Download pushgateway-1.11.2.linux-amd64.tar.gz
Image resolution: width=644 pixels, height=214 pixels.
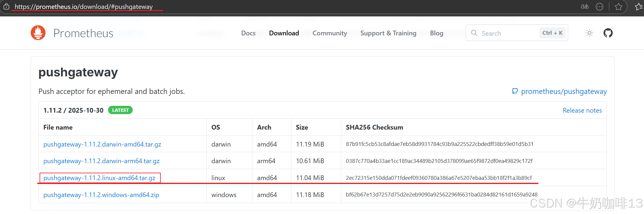(99, 178)
